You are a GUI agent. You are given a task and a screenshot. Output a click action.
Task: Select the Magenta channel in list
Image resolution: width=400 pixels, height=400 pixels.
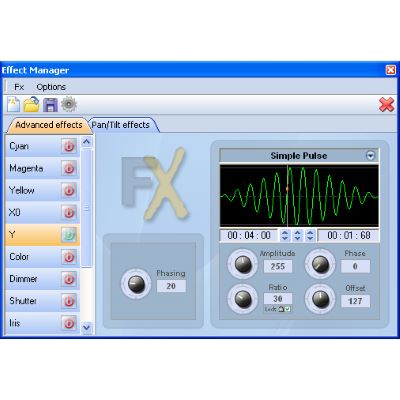pyautogui.click(x=43, y=168)
